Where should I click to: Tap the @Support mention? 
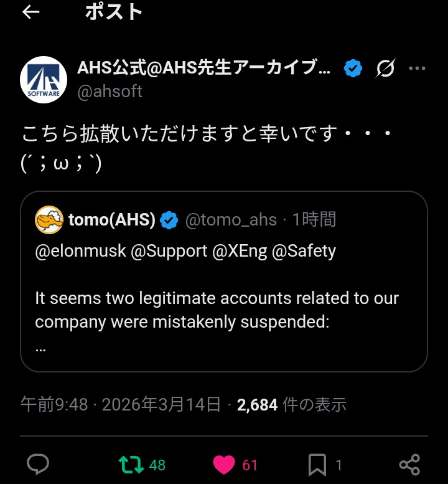click(x=169, y=251)
